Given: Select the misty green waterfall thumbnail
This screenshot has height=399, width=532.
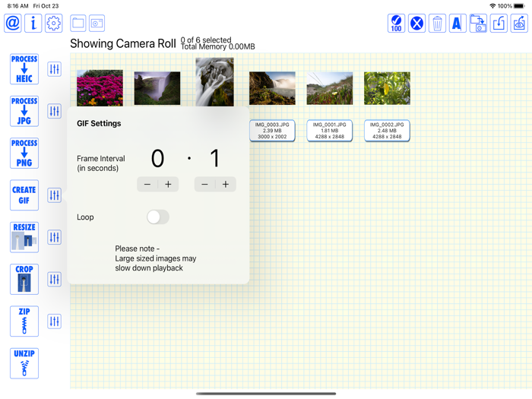Looking at the screenshot, I should tap(157, 88).
